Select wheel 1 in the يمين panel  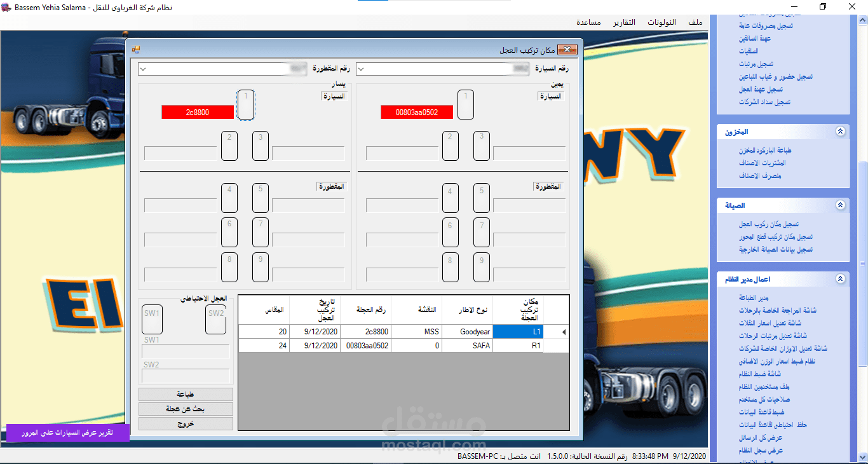[466, 104]
